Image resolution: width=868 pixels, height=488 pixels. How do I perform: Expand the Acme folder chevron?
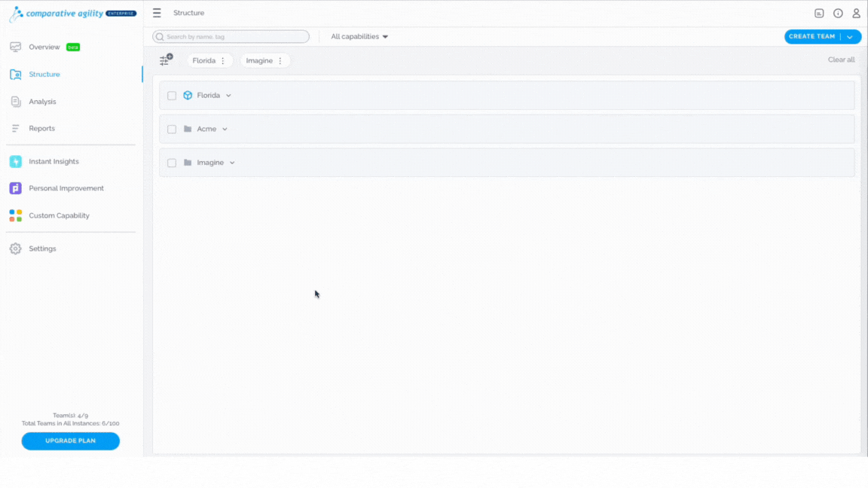pyautogui.click(x=225, y=129)
